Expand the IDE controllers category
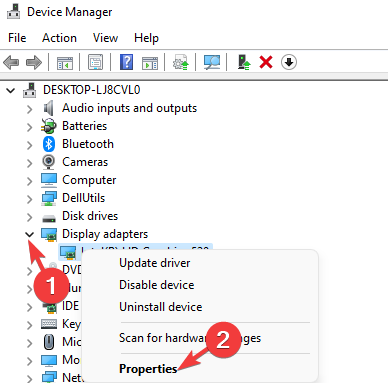The image size is (388, 383). pos(30,307)
